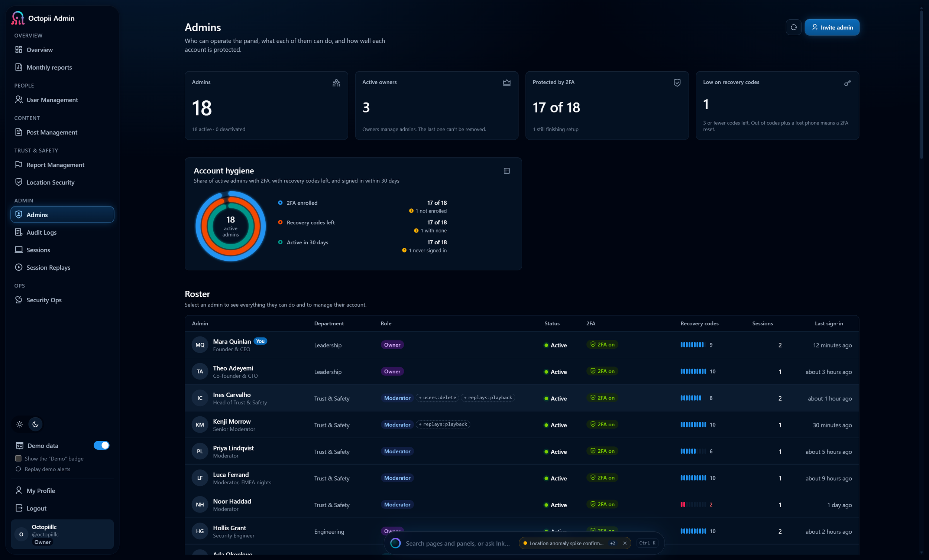The width and height of the screenshot is (929, 560).
Task: Open Sessions from the sidebar
Action: pyautogui.click(x=62, y=250)
